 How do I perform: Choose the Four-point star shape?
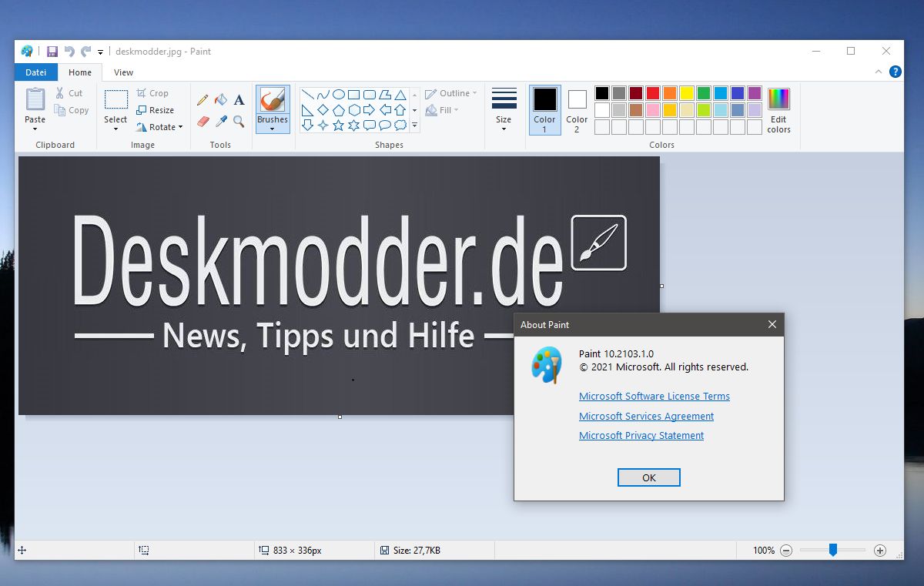click(x=323, y=125)
